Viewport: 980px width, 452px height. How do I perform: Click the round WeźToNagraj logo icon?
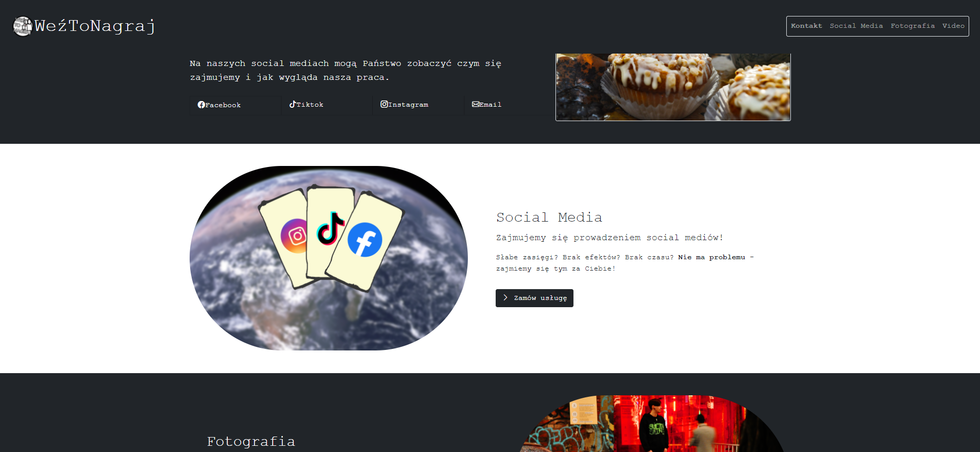click(23, 26)
